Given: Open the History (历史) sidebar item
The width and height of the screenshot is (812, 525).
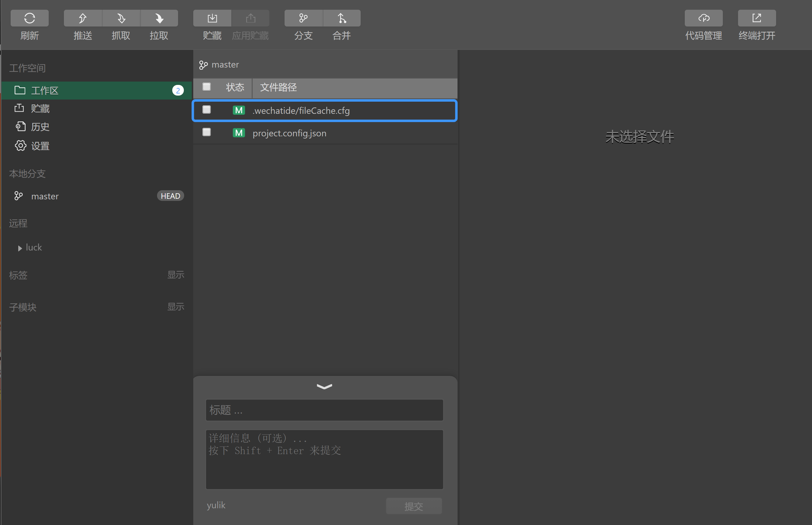Looking at the screenshot, I should 40,127.
